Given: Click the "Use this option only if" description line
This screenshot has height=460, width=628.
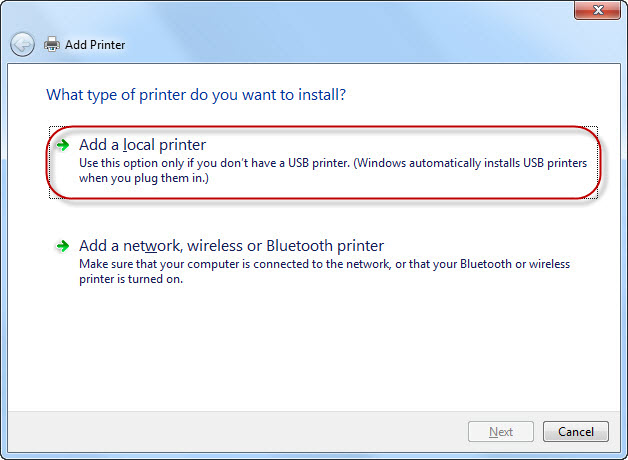Looking at the screenshot, I should pos(332,162).
